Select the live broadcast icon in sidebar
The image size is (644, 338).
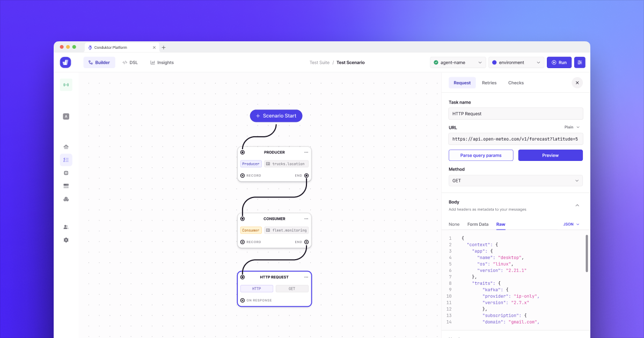pyautogui.click(x=65, y=84)
